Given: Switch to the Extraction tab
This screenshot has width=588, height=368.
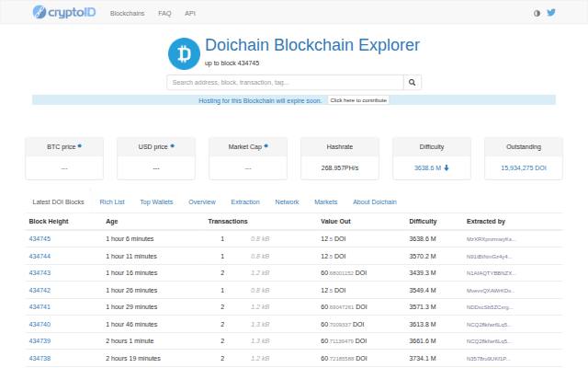Looking at the screenshot, I should tap(245, 202).
